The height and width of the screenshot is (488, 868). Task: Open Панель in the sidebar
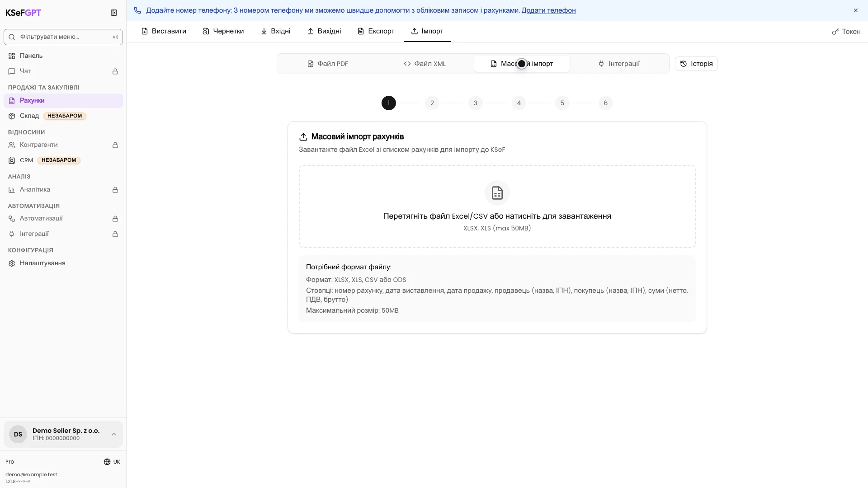[x=63, y=56]
